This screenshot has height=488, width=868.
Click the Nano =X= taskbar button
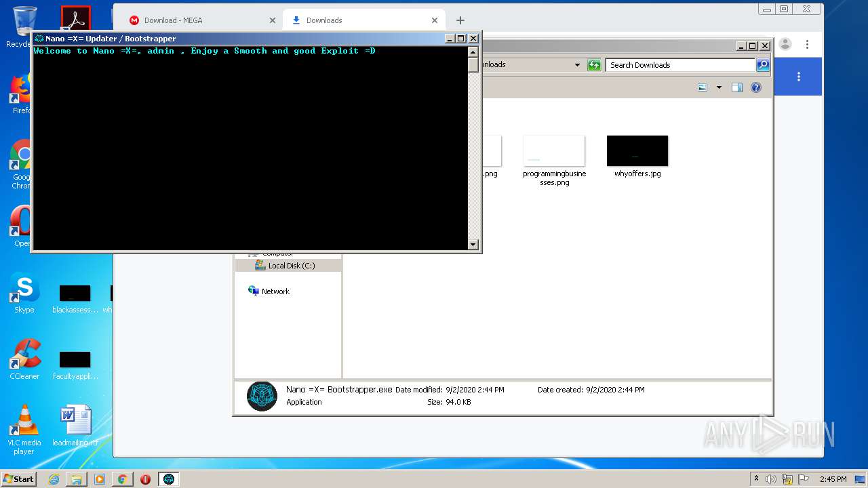[x=169, y=479]
